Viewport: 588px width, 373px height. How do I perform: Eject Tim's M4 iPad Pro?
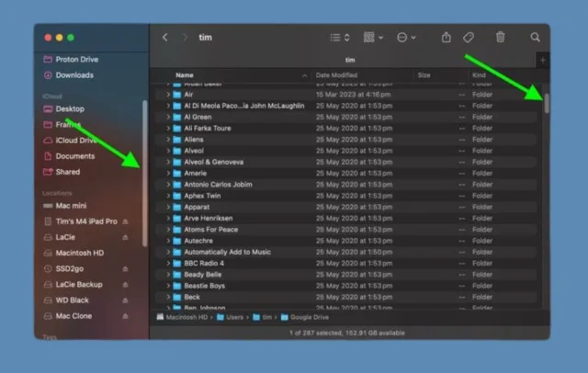pos(126,222)
